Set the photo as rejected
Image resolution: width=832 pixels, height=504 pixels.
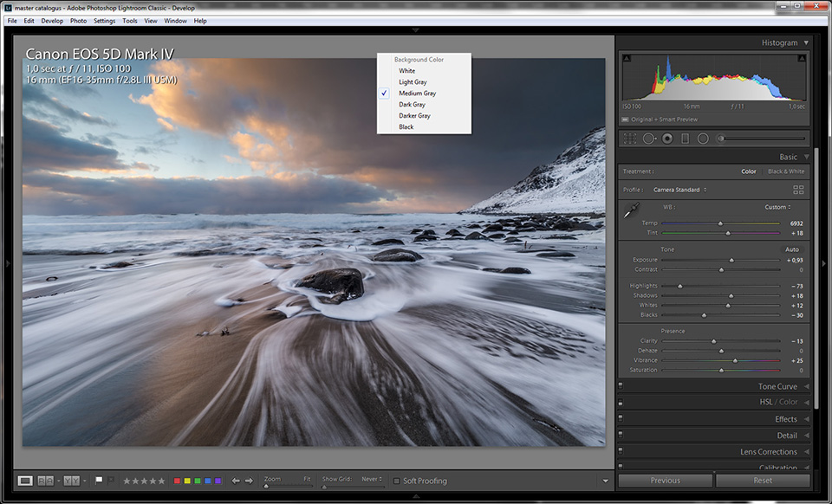[x=110, y=481]
